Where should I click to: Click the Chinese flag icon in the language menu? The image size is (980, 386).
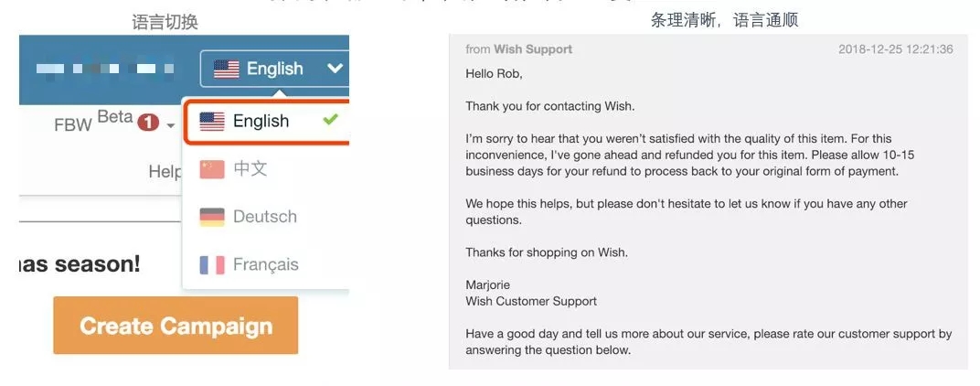pos(212,169)
